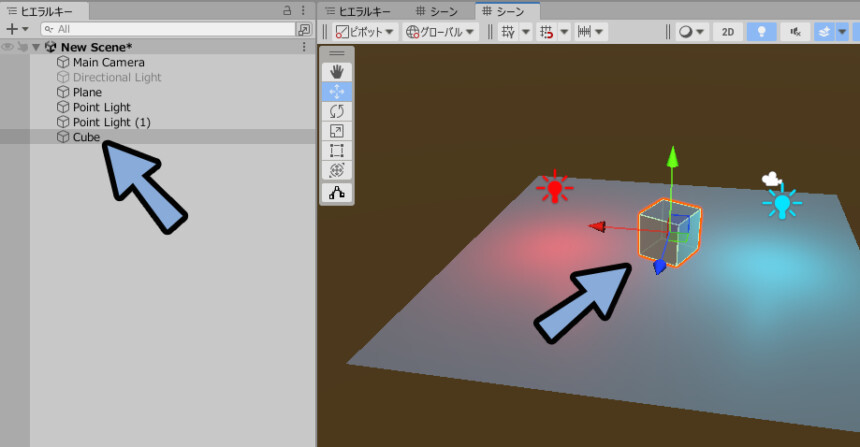Switch to the inactive シーン tab
This screenshot has height=447, width=860.
click(437, 11)
